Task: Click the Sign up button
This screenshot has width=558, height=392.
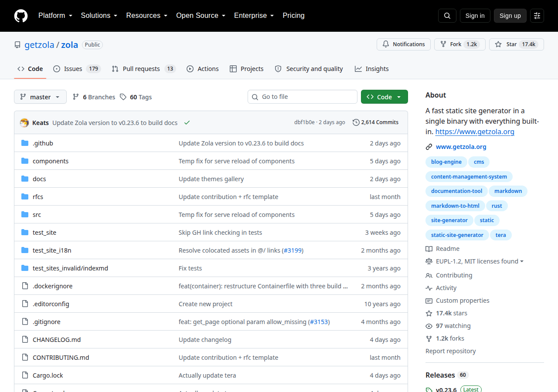Action: [510, 16]
